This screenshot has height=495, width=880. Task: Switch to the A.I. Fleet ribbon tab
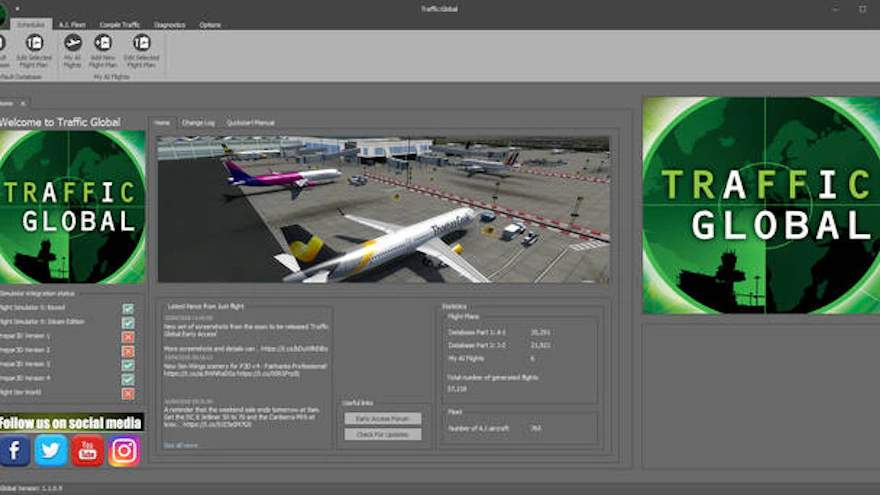72,25
